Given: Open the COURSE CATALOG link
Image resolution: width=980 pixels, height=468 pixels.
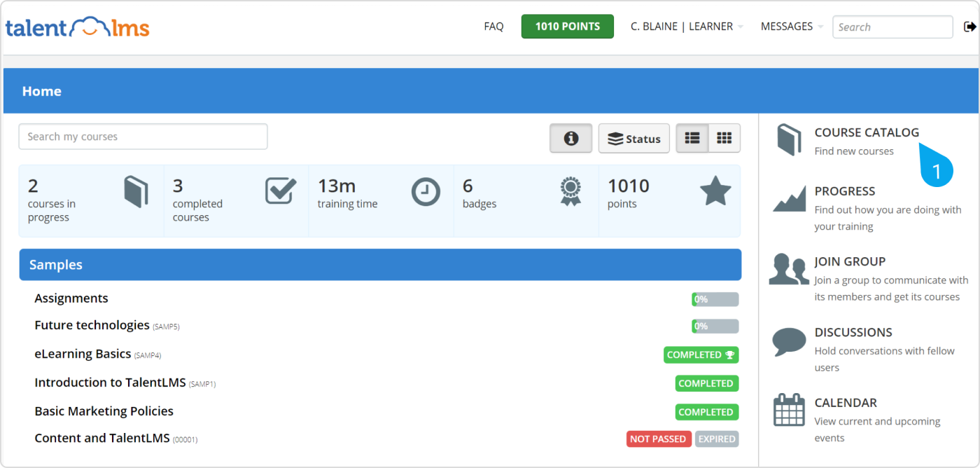Looking at the screenshot, I should click(x=867, y=132).
